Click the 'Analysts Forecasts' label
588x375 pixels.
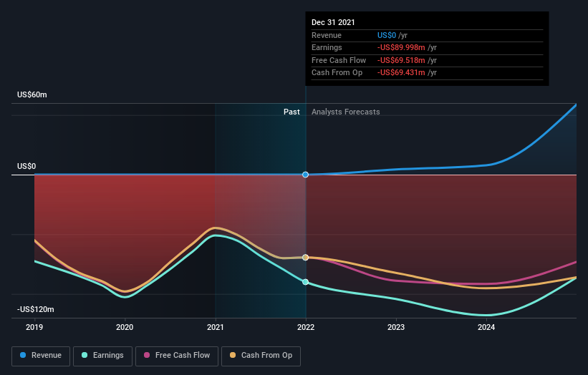[345, 112]
